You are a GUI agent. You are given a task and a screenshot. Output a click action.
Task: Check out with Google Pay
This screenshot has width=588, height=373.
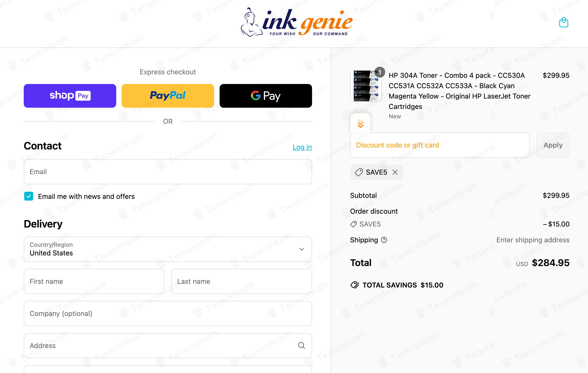(266, 96)
